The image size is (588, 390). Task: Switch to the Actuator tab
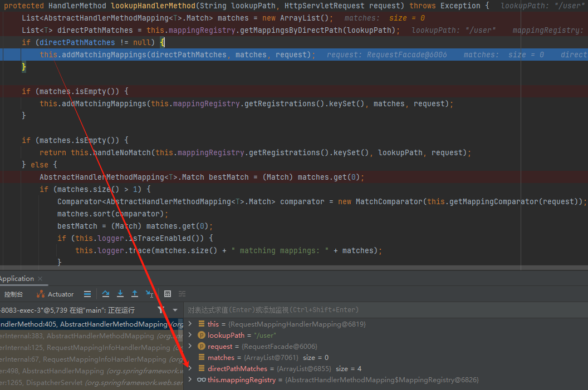tap(55, 294)
